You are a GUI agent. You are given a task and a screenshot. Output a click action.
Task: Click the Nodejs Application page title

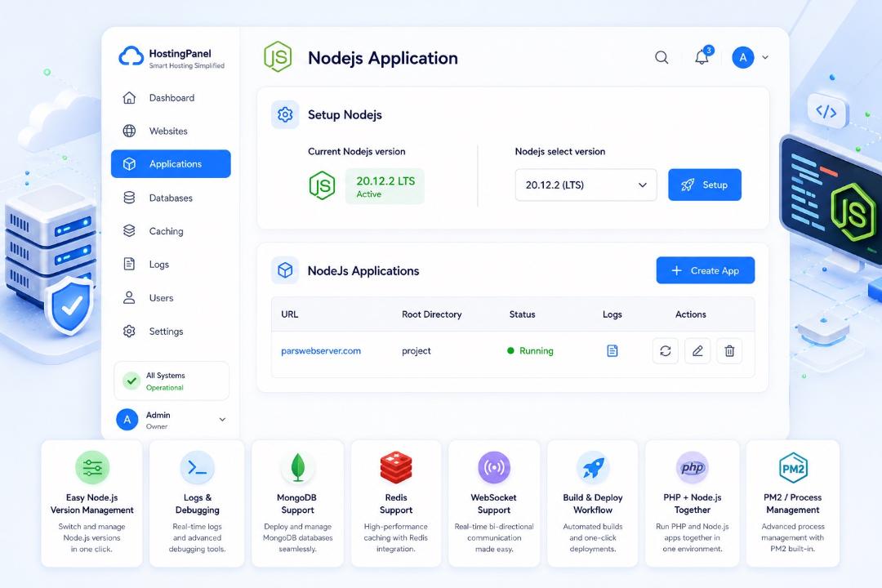pyautogui.click(x=382, y=58)
